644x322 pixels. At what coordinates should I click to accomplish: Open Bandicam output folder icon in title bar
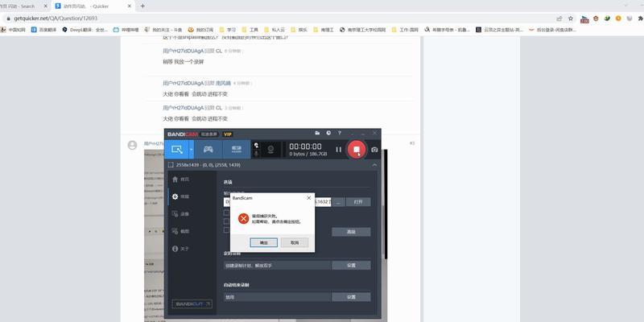(x=317, y=133)
